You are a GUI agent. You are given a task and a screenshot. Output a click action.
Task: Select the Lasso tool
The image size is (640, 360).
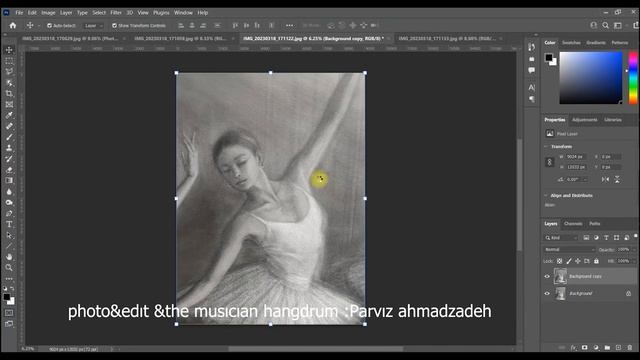pyautogui.click(x=9, y=72)
